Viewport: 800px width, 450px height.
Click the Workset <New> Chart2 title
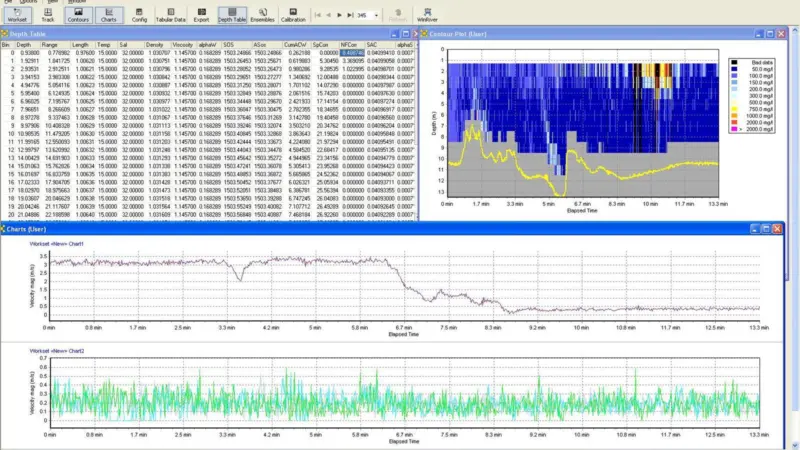tap(57, 351)
